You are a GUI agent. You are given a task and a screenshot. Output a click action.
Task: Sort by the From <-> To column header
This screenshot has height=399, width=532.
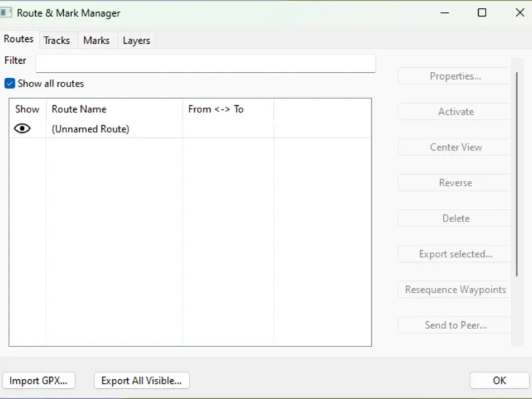(228, 109)
